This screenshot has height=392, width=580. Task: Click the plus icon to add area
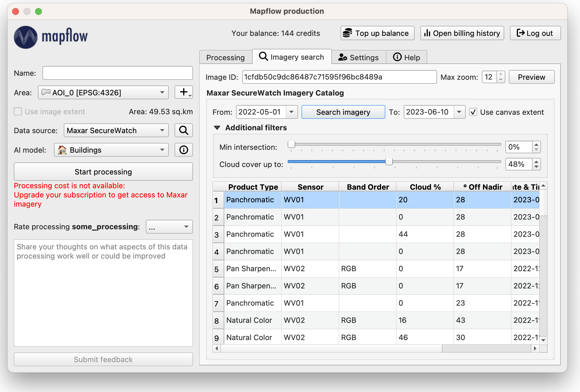point(183,92)
